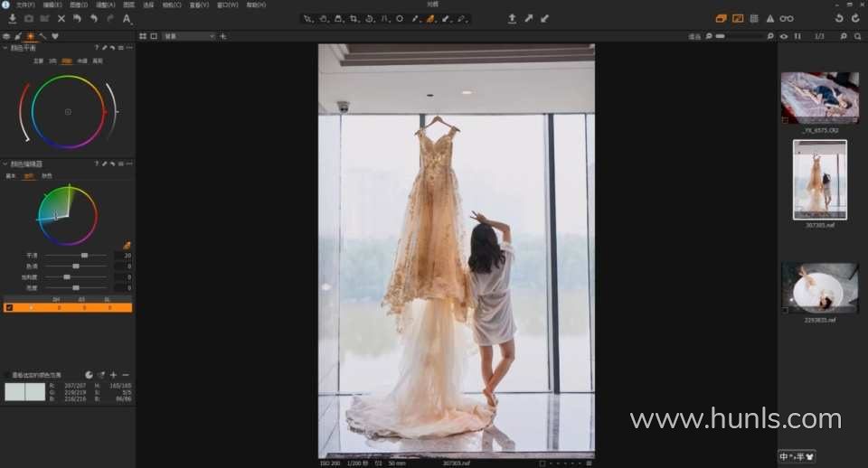The width and height of the screenshot is (868, 468).
Task: Adjust the lightness slider in Color Editor
Action: point(76,288)
